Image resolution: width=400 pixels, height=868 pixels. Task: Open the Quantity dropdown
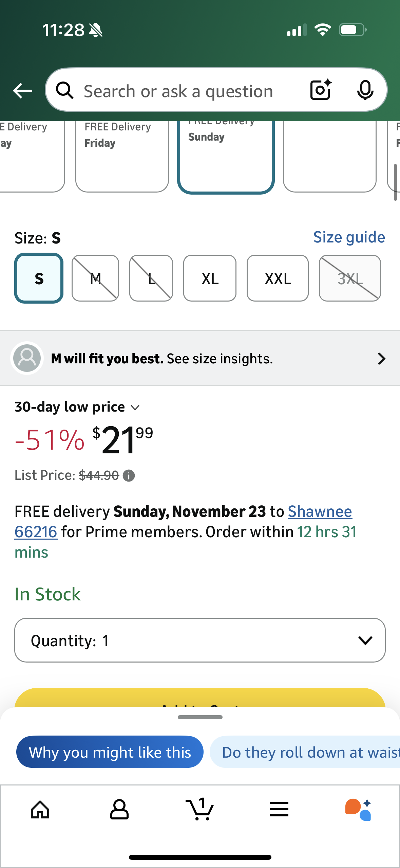click(200, 640)
